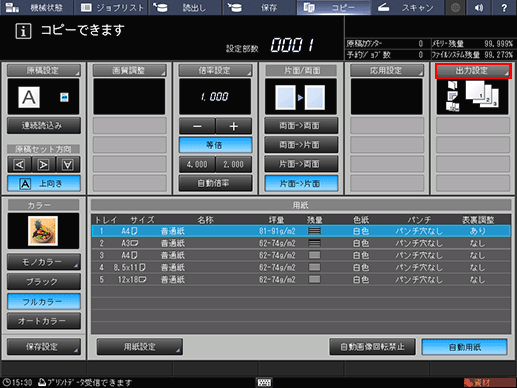Open the 出力設定 output settings
The image size is (517, 388).
pos(473,71)
